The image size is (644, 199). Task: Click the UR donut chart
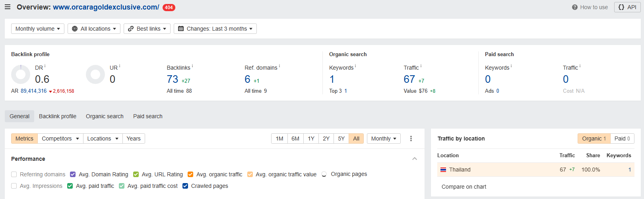95,74
